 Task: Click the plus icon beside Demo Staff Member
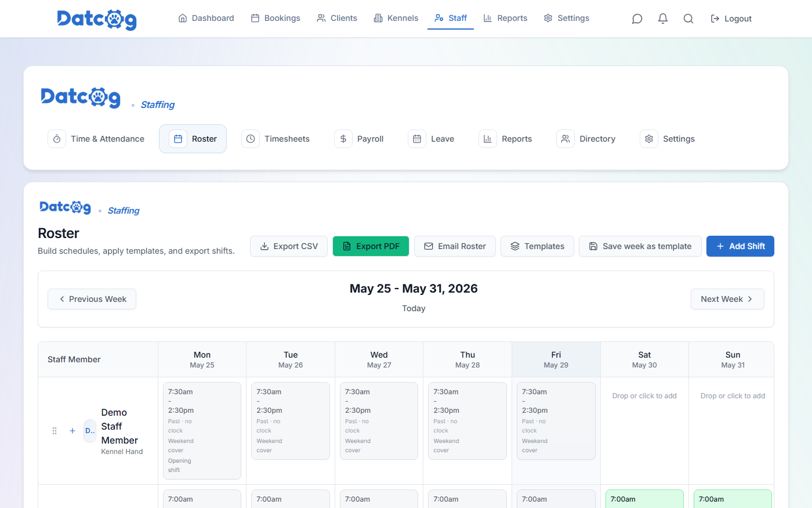pos(72,431)
